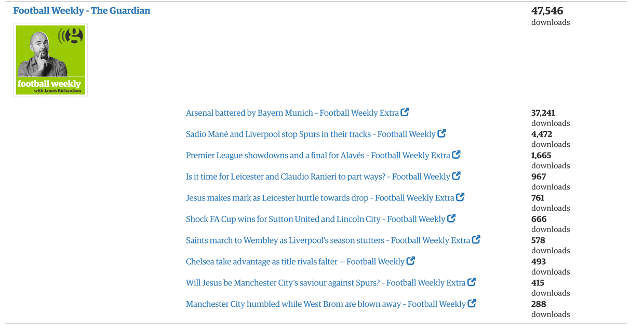Select 'Premier League showdowns and a final for Alavés'

pyautogui.click(x=318, y=156)
